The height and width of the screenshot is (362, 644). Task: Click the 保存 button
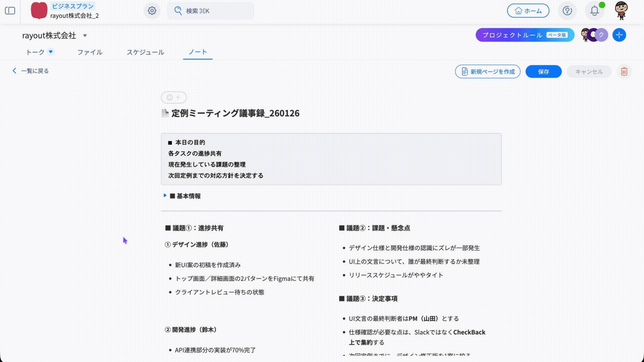pos(543,72)
